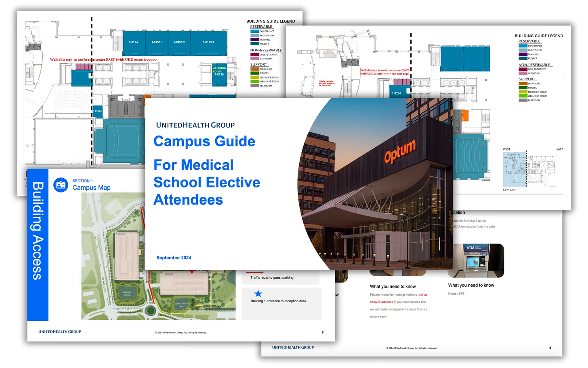Click the 'WEST' label above key plan
The width and height of the screenshot is (588, 368).
tap(506, 149)
